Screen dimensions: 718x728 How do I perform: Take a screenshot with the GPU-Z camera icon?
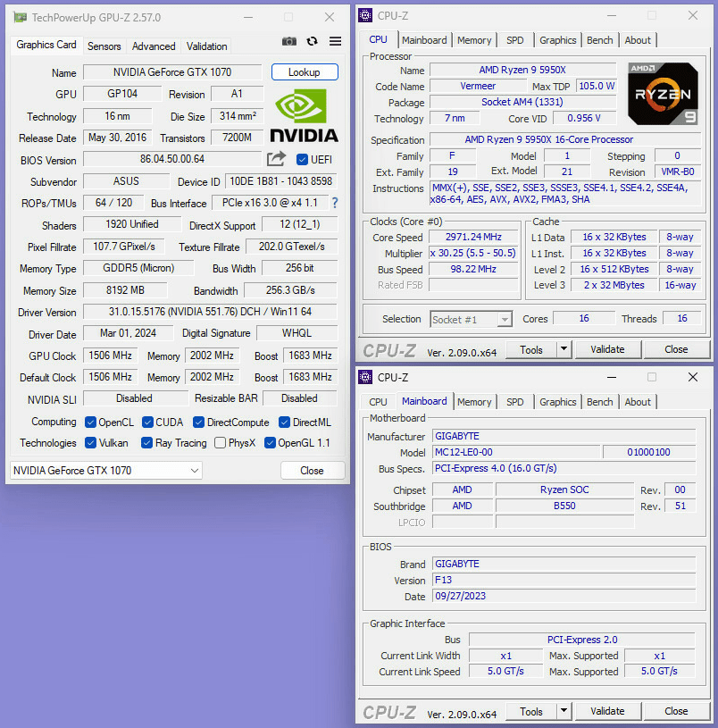click(289, 41)
